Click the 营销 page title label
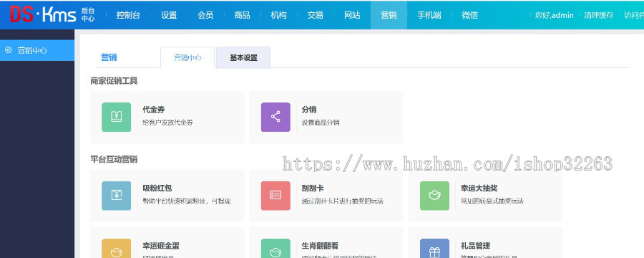Viewport: 644px width, 258px height. [x=109, y=57]
